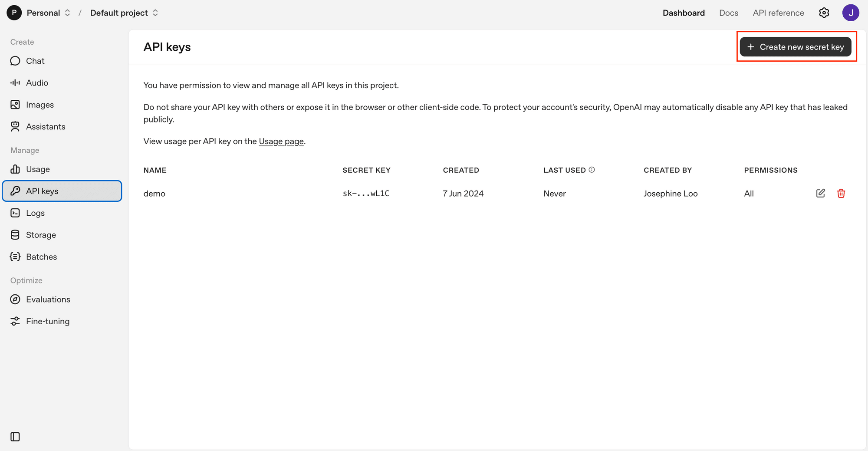Viewport: 868px width, 451px height.
Task: Select the demo key row name
Action: (155, 194)
